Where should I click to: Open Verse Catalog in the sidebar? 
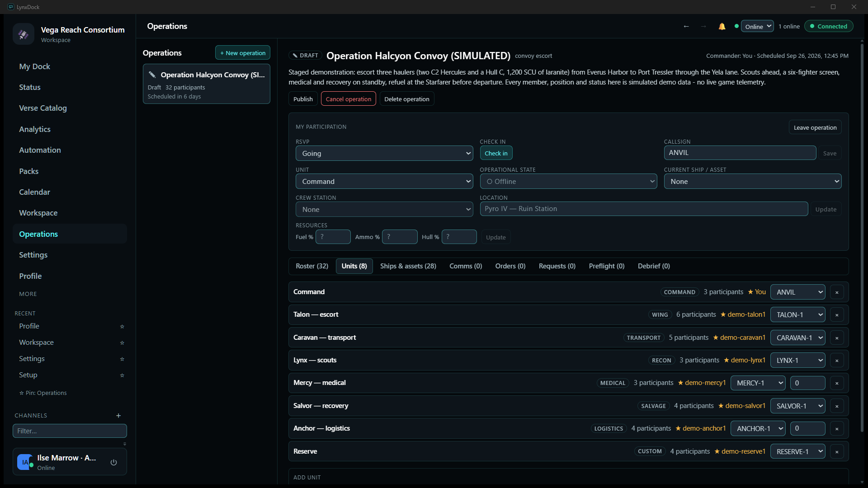pyautogui.click(x=70, y=108)
